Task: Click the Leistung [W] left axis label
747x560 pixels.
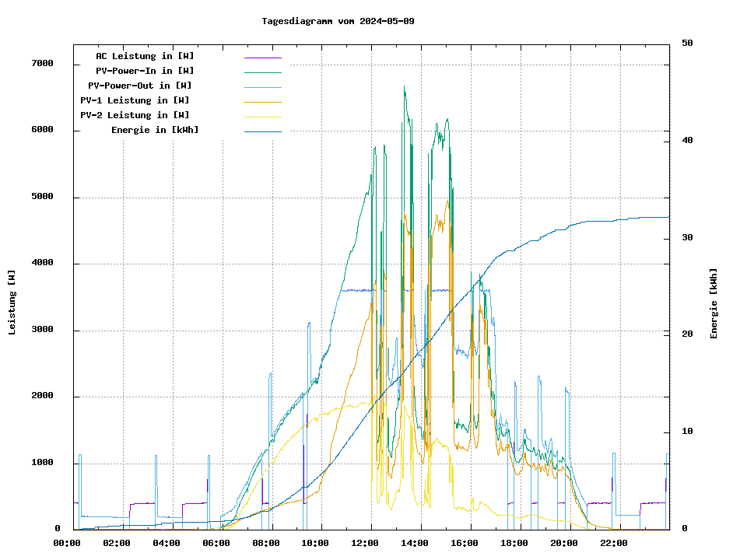Action: 12,303
